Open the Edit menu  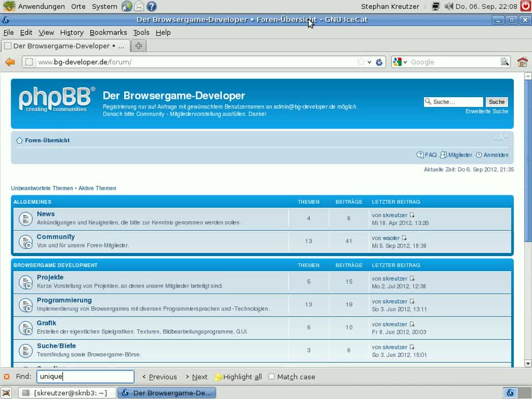pos(26,33)
